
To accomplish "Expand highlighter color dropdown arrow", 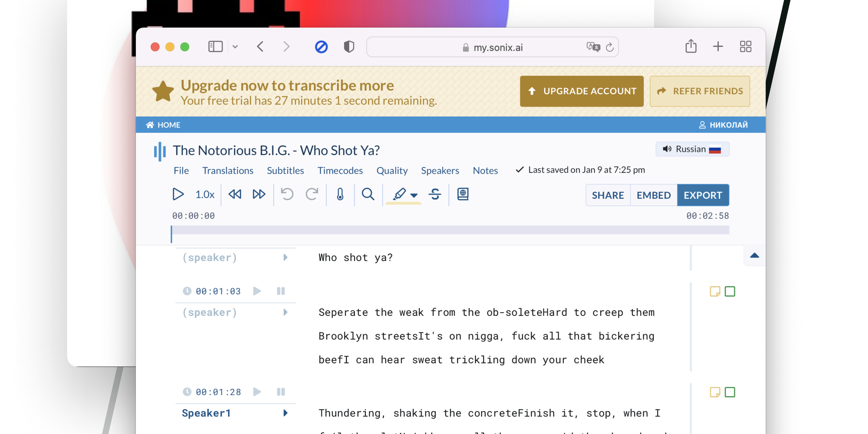I will pos(414,195).
